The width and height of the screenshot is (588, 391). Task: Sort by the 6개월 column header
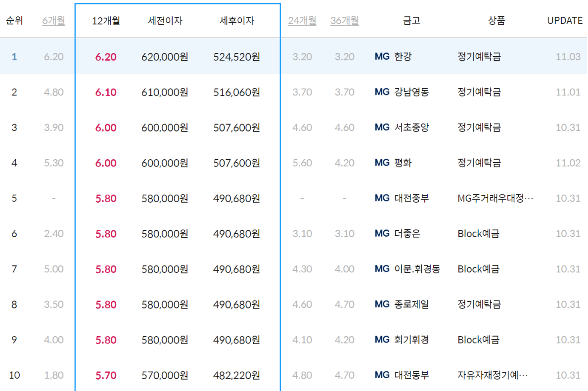(x=53, y=21)
